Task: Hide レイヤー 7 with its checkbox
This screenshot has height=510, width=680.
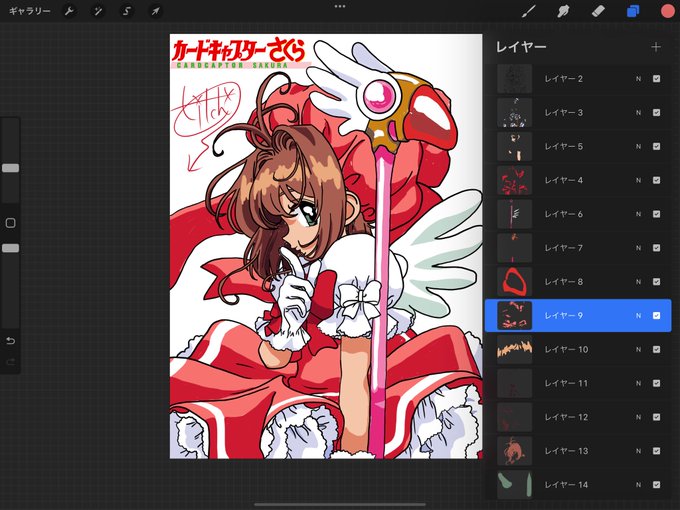Action: tap(657, 248)
